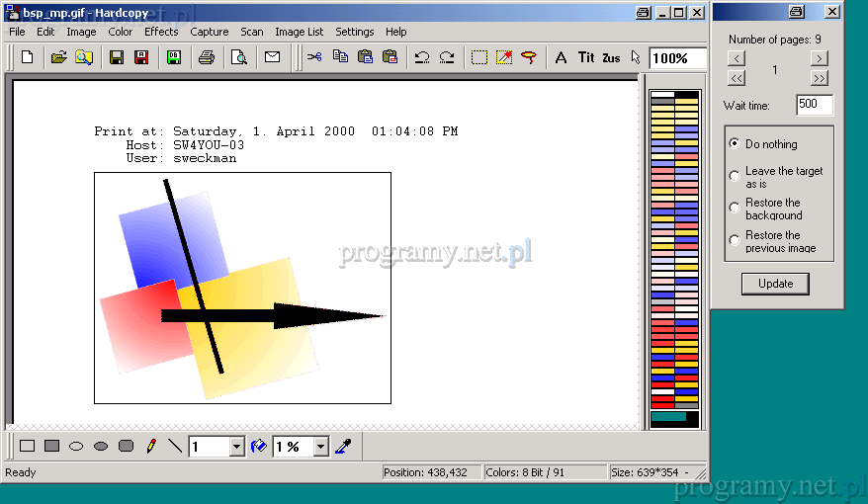Click the Wait time input field
The image size is (868, 504).
click(814, 105)
